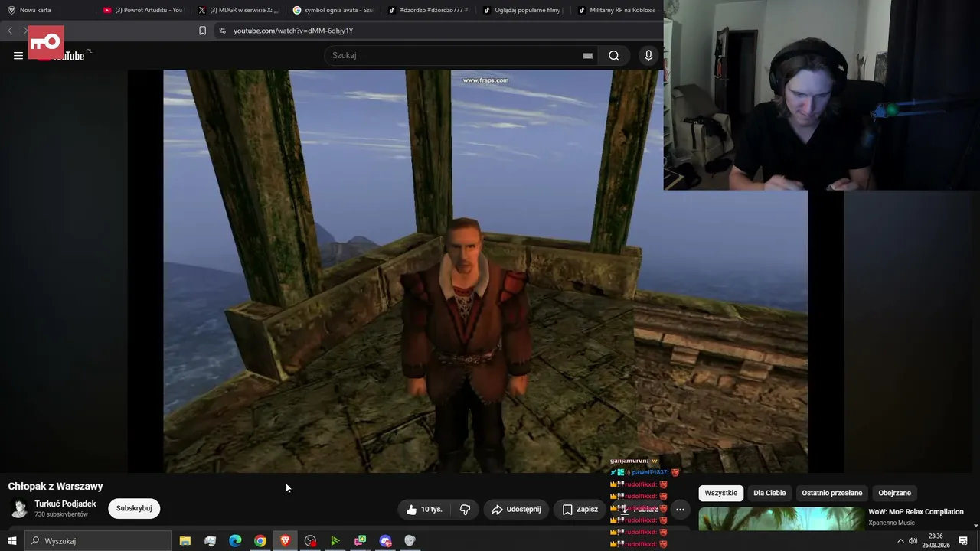980x551 pixels.
Task: Click the video title Chłopak z Warszawy
Action: point(55,487)
